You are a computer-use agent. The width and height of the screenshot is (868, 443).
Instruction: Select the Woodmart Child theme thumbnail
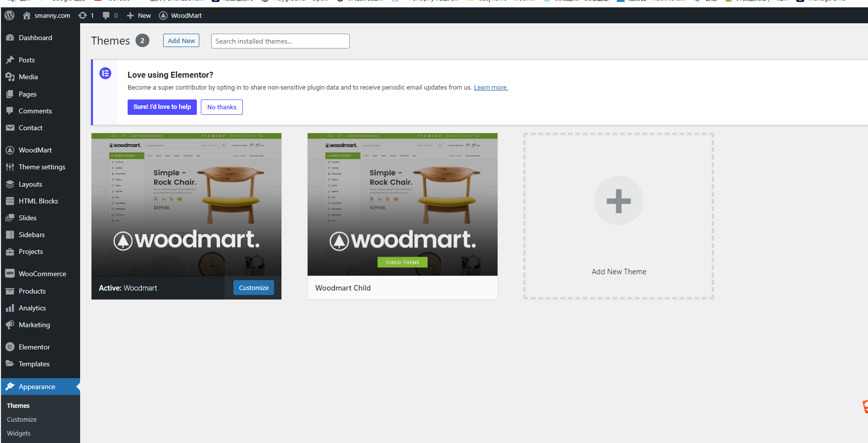pyautogui.click(x=403, y=204)
